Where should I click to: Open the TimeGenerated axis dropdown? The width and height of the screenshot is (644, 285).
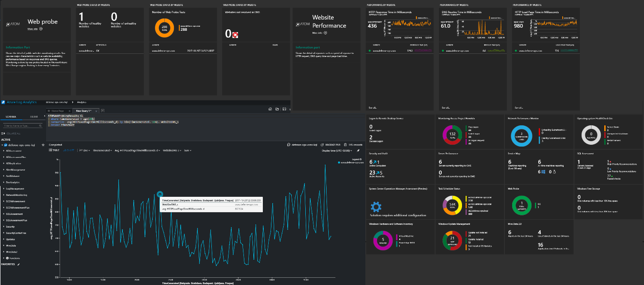(103, 150)
